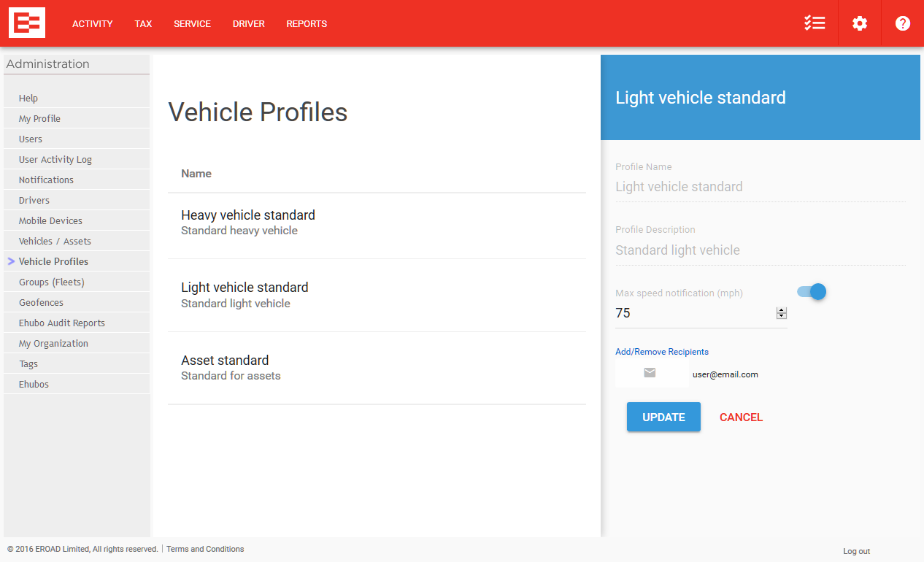Screen dimensions: 924x562
Task: Open the REPORTS section
Action: coord(307,23)
